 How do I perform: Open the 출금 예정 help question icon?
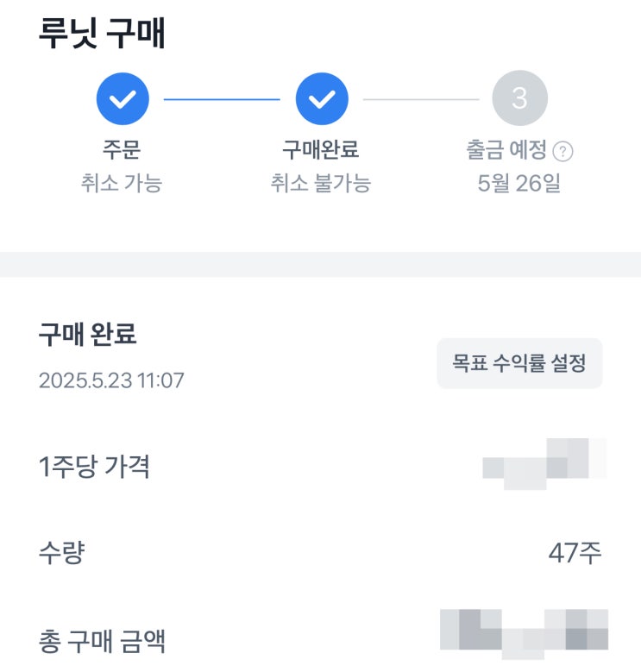pyautogui.click(x=563, y=152)
